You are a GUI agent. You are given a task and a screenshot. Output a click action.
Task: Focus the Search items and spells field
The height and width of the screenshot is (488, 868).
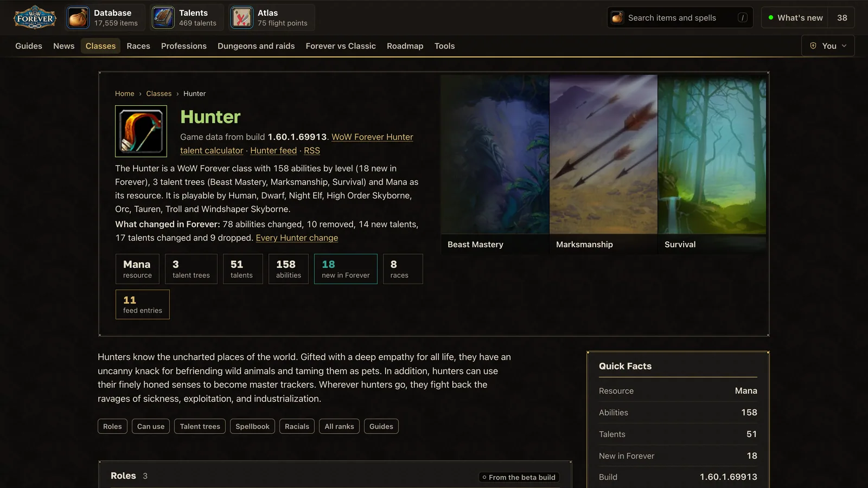(680, 18)
